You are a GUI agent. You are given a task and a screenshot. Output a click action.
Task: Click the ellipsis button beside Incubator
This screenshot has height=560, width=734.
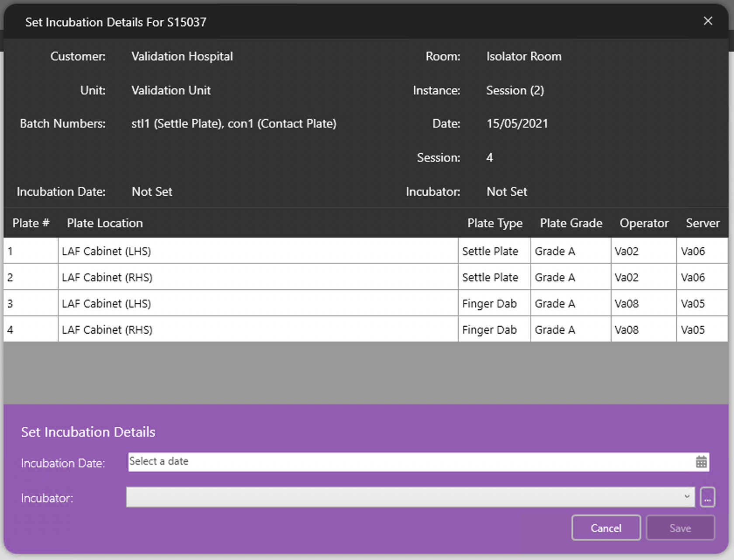tap(707, 497)
